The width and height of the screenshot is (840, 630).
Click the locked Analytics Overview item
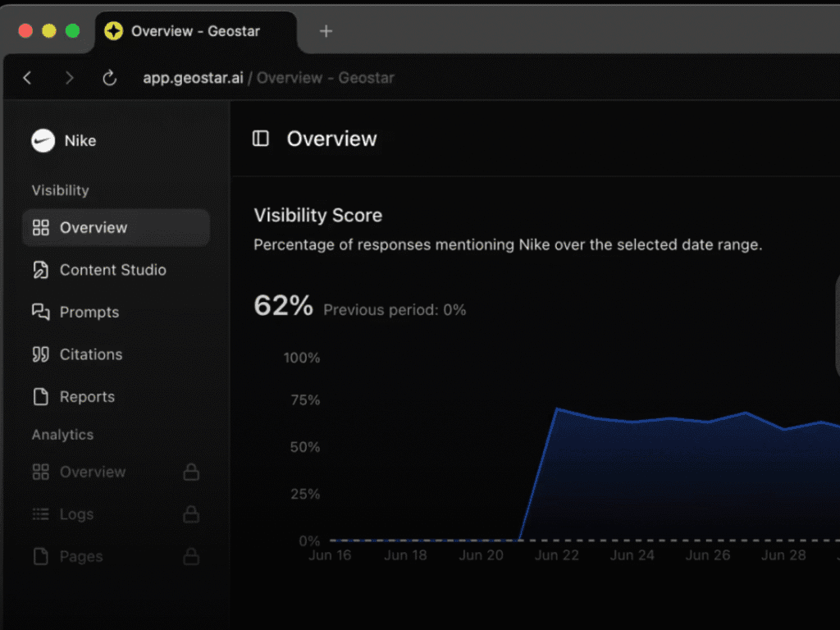coord(92,472)
